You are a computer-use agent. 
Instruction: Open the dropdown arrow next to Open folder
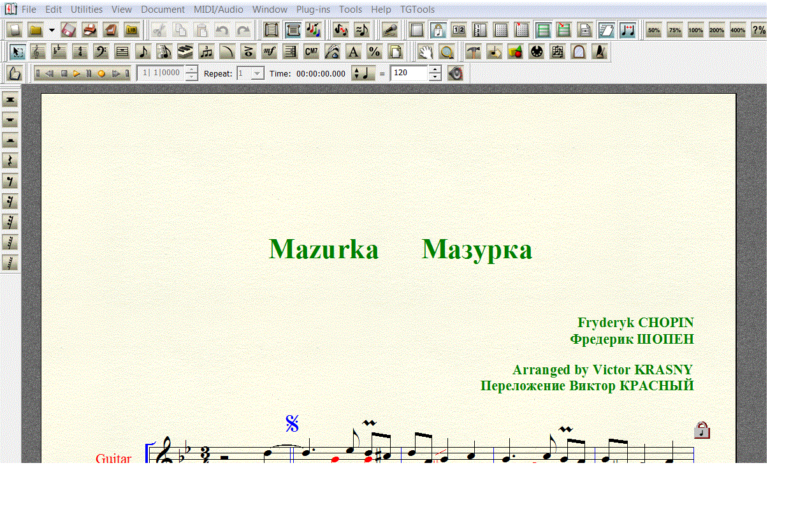pos(52,30)
